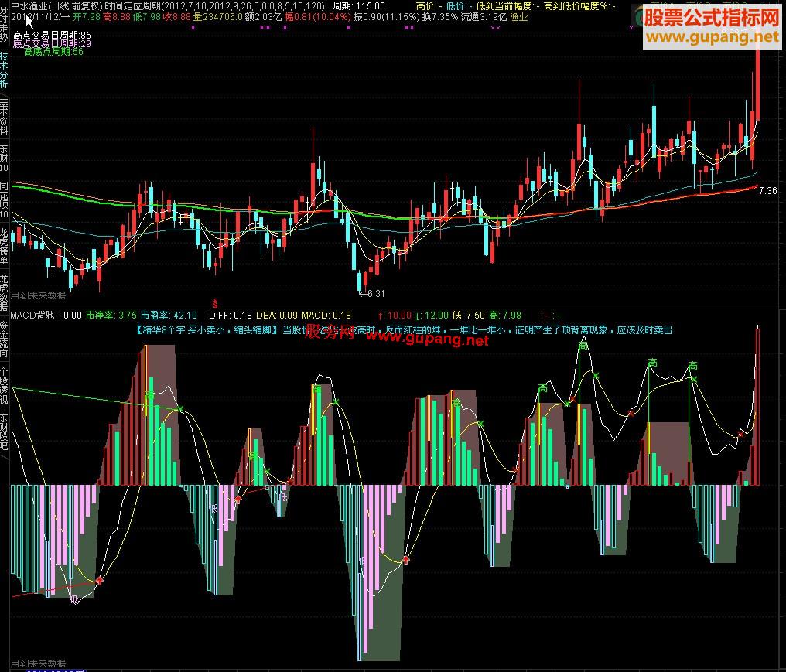Click the 7.36 moving average price label
786x672 pixels.
click(768, 191)
